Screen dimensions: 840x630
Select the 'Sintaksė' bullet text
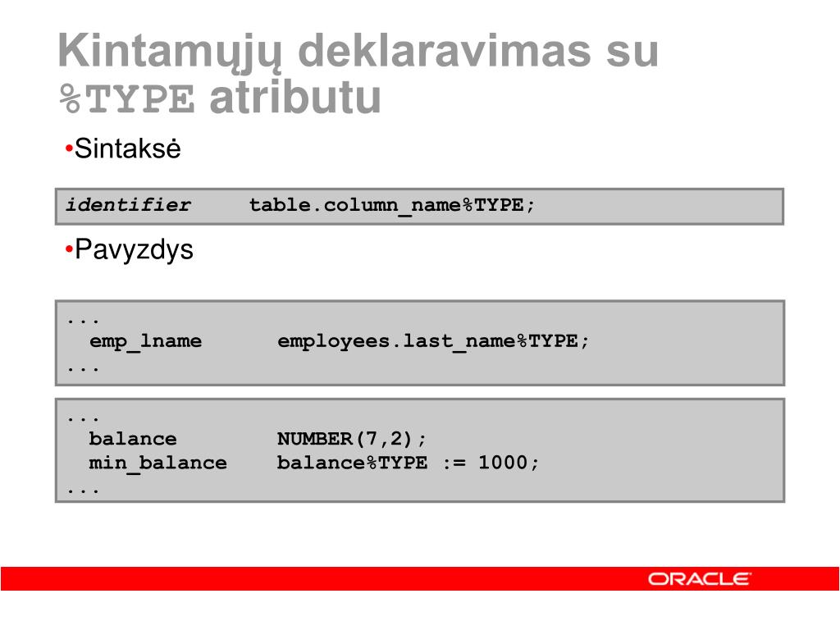[127, 148]
